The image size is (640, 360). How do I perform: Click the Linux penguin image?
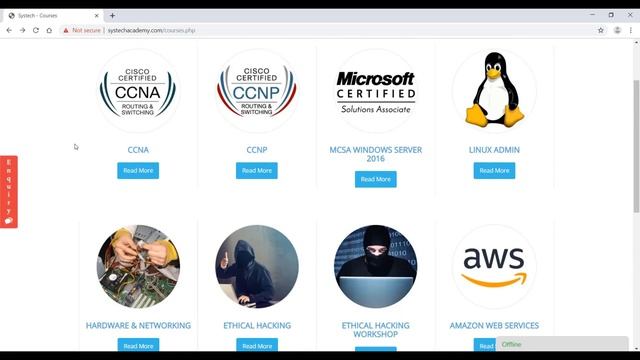(x=494, y=91)
